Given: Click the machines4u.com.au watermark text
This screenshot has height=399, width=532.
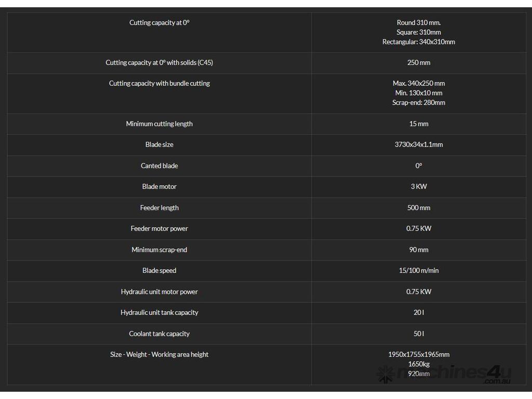Looking at the screenshot, I should (x=453, y=374).
